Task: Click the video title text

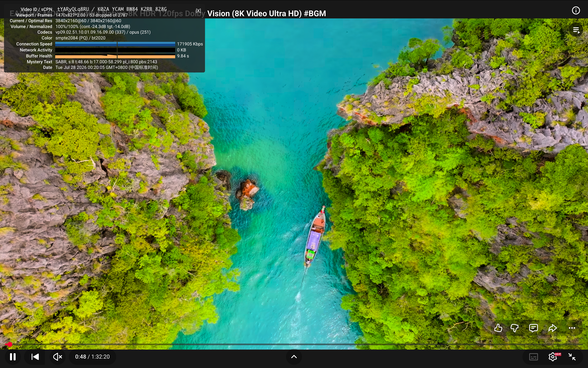Action: click(x=168, y=13)
